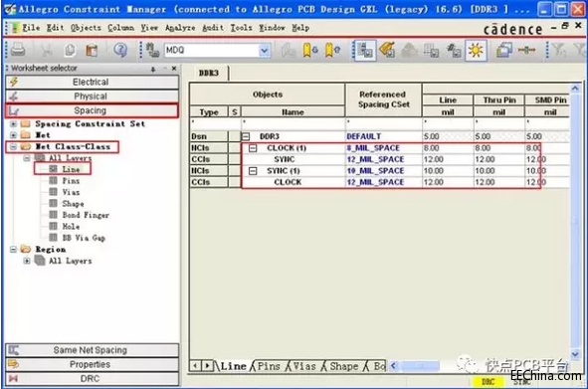Click the MDQ search input field
Viewport: 588px width, 389px height.
click(212, 50)
